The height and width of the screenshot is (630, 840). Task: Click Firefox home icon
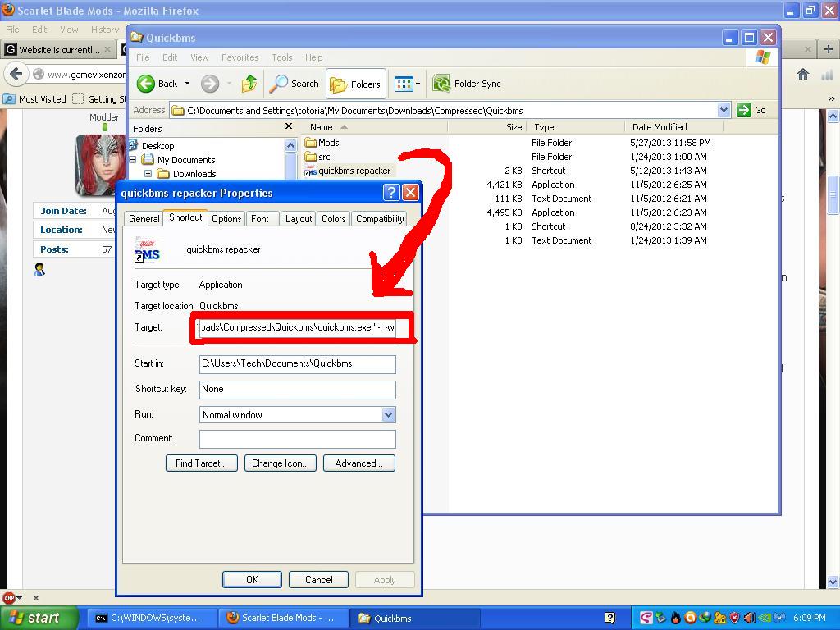pos(803,74)
